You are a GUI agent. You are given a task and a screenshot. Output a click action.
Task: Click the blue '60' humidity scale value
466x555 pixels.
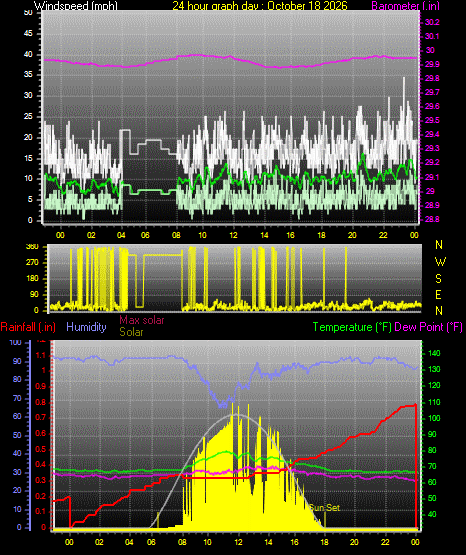[17, 416]
